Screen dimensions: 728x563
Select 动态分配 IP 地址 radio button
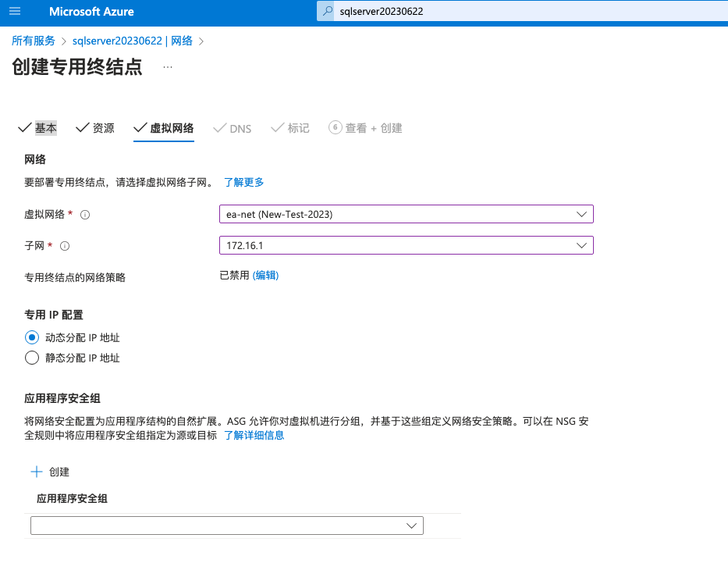coord(32,337)
